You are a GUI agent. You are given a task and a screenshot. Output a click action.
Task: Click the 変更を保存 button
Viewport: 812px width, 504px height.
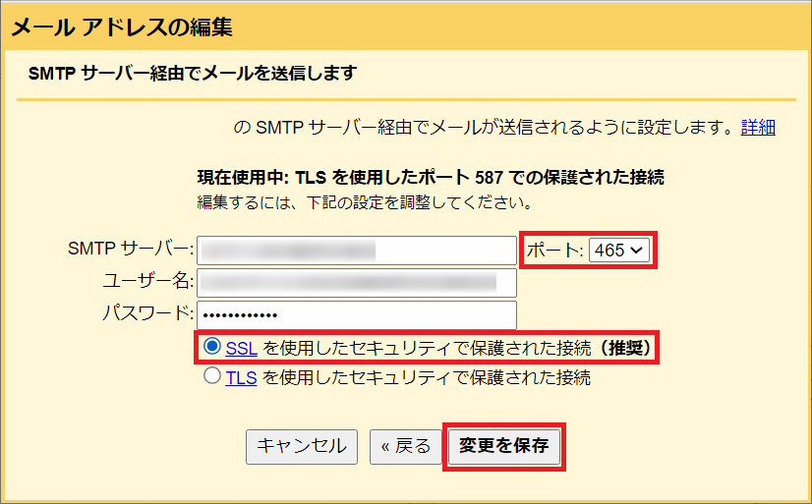503,446
